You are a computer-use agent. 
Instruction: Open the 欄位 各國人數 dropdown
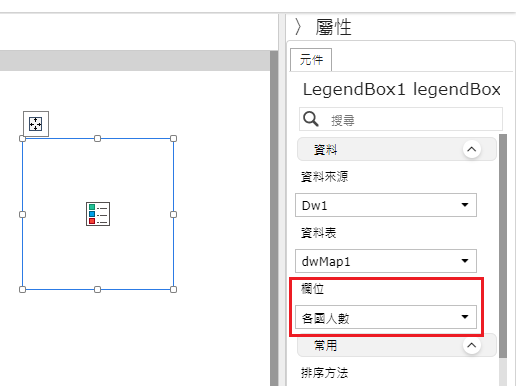pyautogui.click(x=386, y=317)
